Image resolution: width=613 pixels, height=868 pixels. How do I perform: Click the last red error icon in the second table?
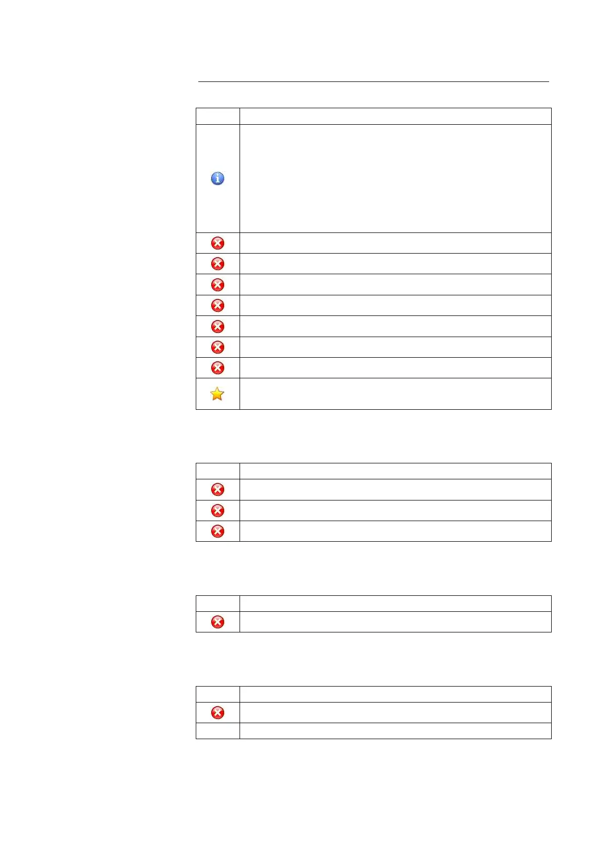pos(217,531)
